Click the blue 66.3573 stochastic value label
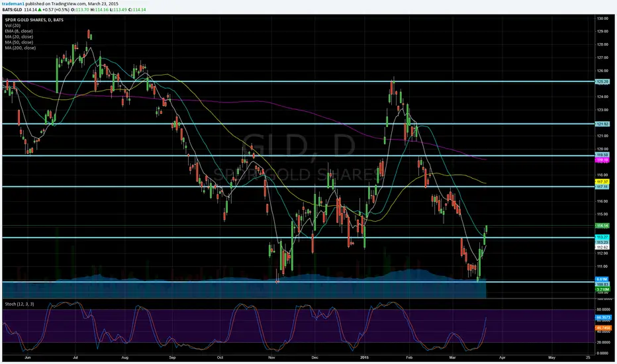The width and height of the screenshot is (617, 364). click(x=603, y=317)
